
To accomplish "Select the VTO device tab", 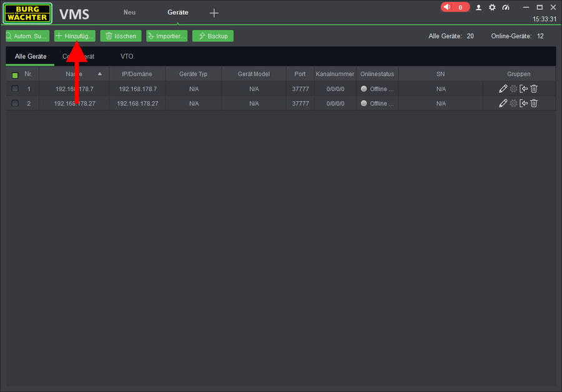I will [x=127, y=56].
